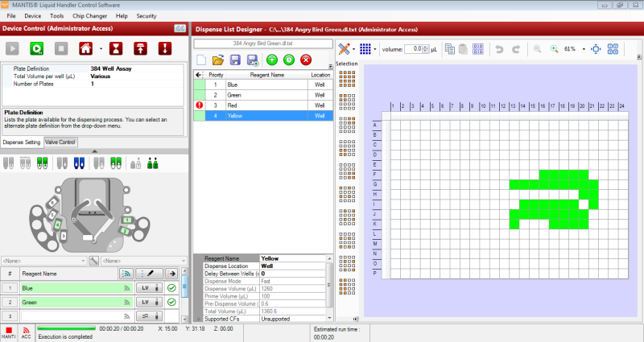
Task: Click the volume spinner arrows
Action: click(426, 49)
